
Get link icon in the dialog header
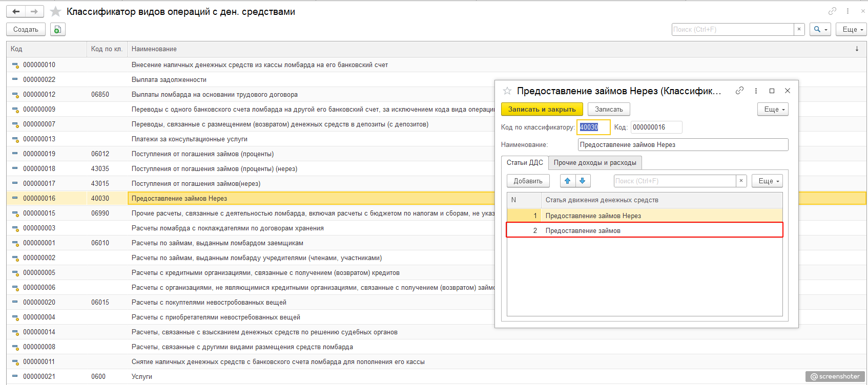tap(739, 91)
